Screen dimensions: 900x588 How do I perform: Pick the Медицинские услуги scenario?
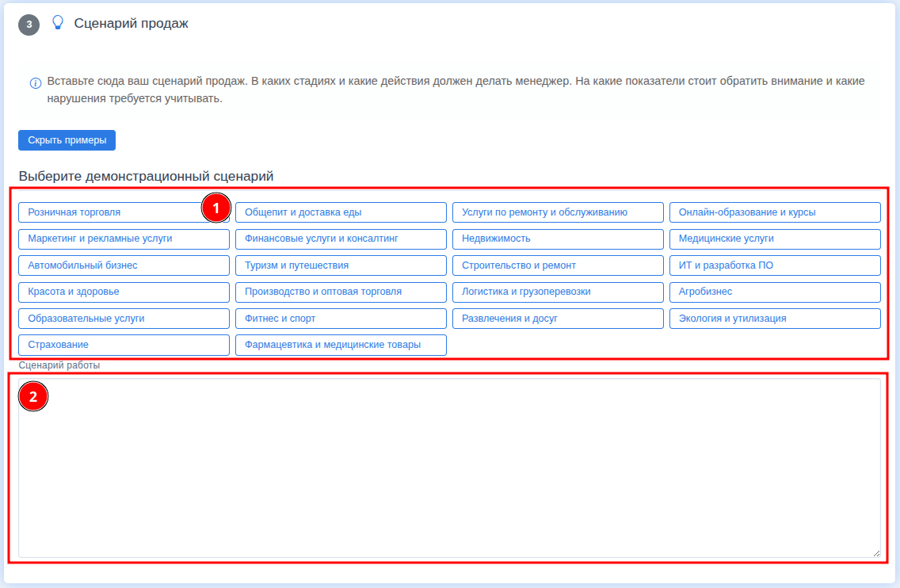(775, 239)
